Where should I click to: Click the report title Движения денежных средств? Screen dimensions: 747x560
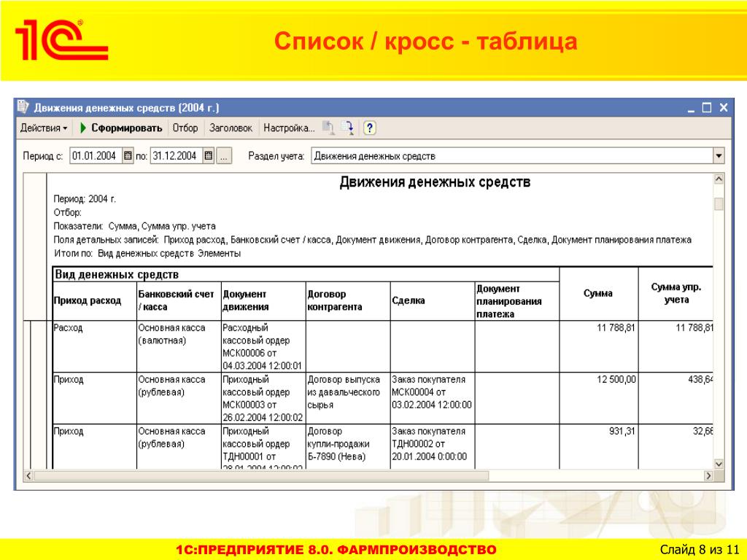point(435,182)
